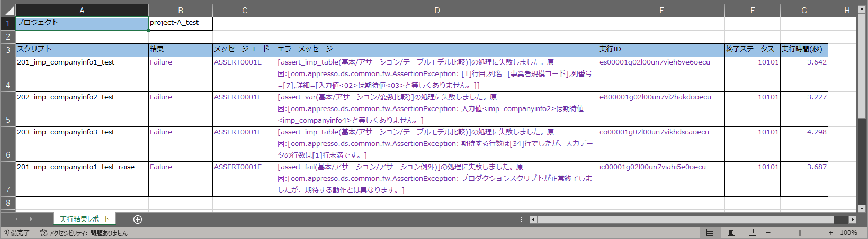Image resolution: width=868 pixels, height=239 pixels.
Task: Select -10101 status for 201_imp_companyinfo1_test_raise
Action: (x=753, y=179)
